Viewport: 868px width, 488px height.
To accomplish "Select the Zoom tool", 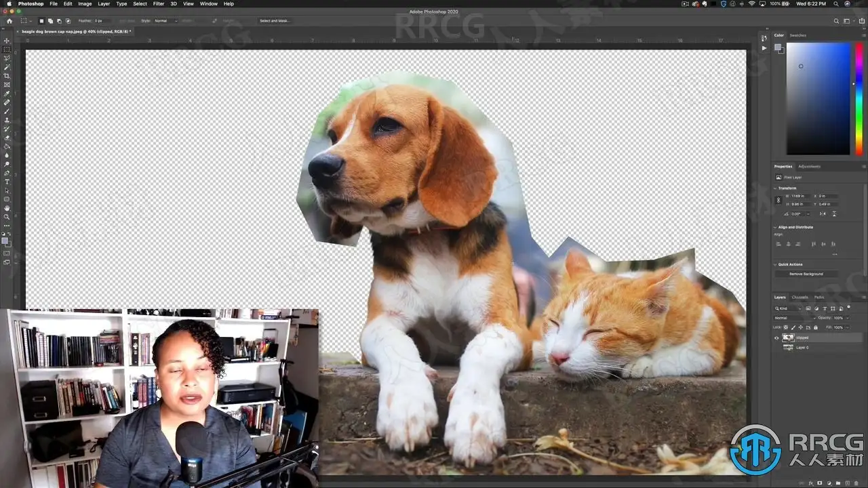I will tap(7, 217).
